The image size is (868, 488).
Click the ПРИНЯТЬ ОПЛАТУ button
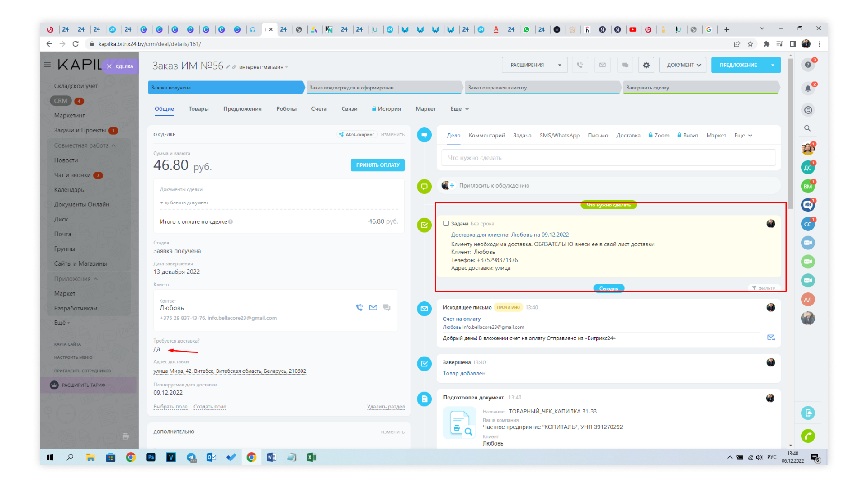(x=377, y=165)
